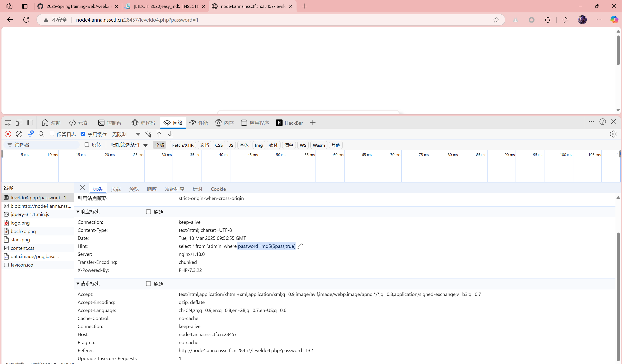
Task: Clear the network log
Action: pyautogui.click(x=19, y=134)
